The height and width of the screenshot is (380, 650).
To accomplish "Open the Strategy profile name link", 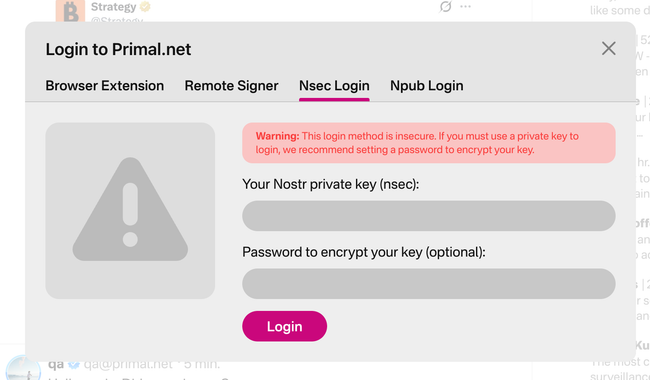I will (x=114, y=7).
